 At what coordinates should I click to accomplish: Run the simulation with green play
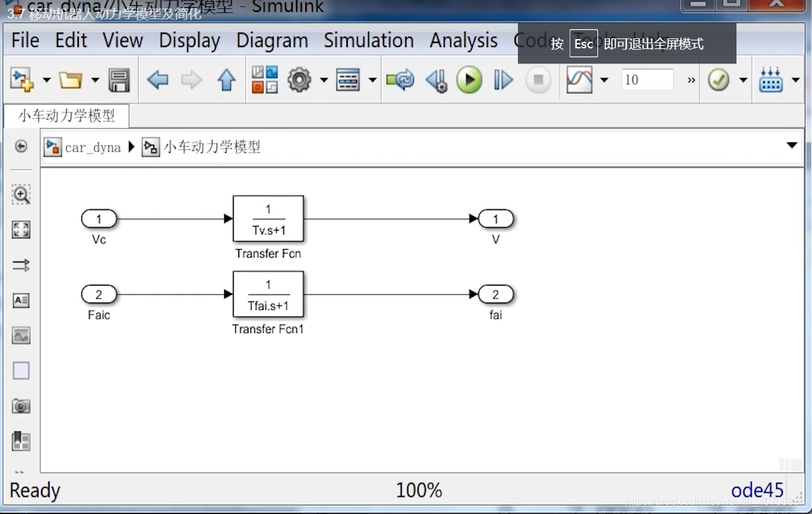(469, 80)
